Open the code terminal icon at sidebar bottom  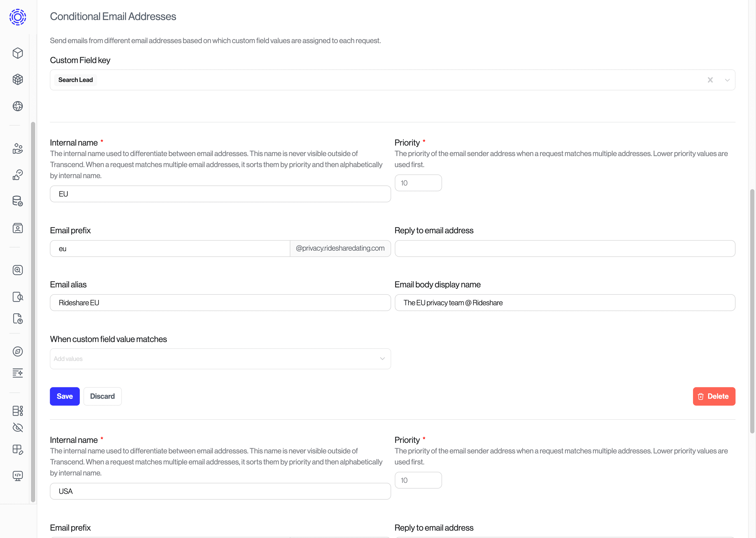click(x=18, y=476)
